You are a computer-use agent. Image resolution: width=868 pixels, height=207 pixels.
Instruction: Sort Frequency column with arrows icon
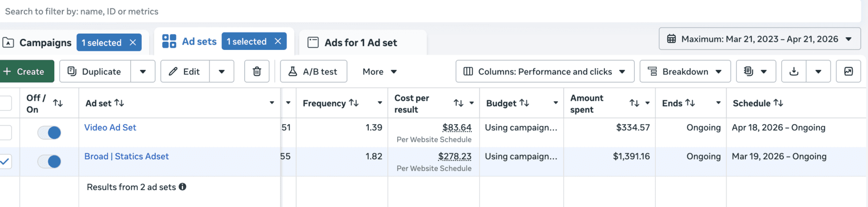tap(354, 102)
